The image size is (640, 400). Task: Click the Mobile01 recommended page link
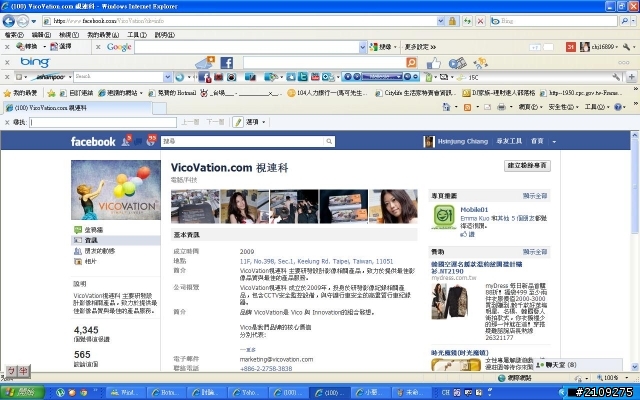pyautogui.click(x=474, y=209)
